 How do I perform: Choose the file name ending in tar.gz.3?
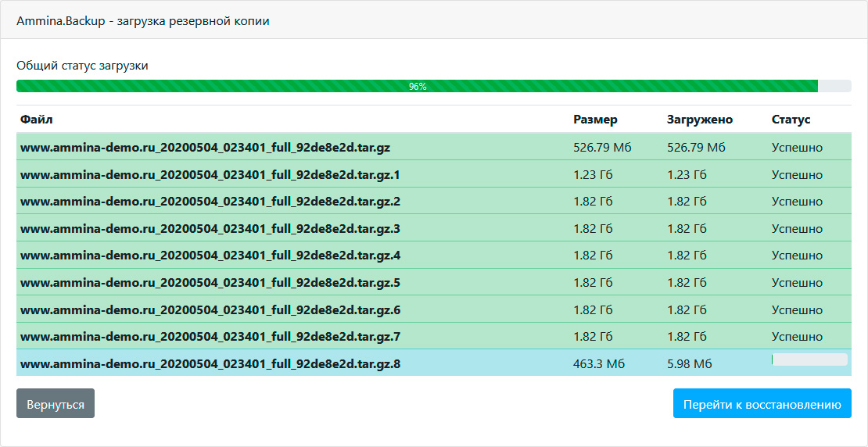210,229
